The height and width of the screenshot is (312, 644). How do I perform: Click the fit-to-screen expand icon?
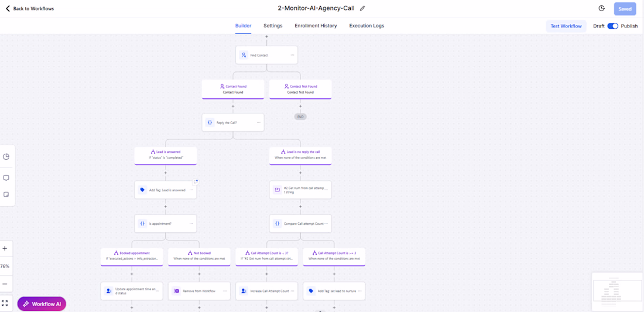[x=5, y=303]
